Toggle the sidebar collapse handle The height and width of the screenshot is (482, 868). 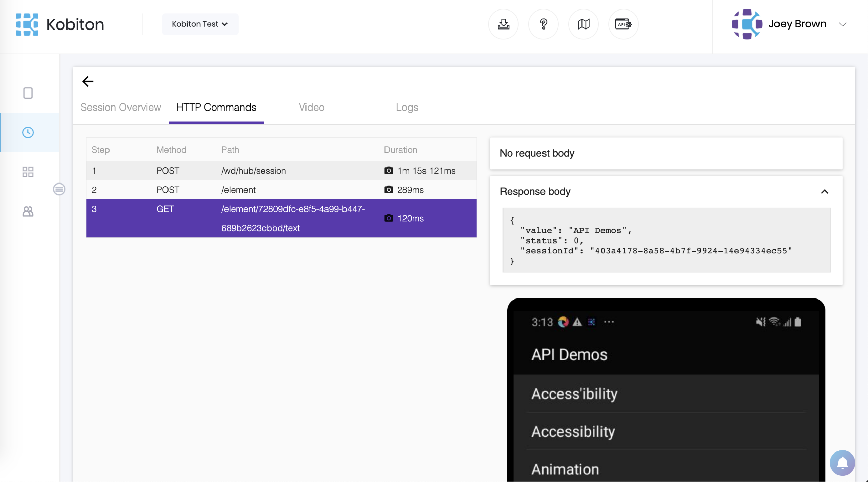tap(59, 189)
